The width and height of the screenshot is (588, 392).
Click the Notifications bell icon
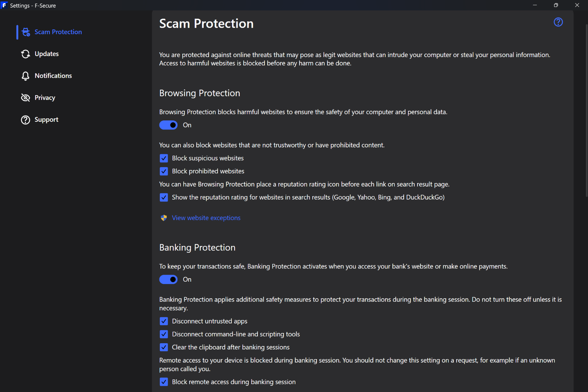pyautogui.click(x=26, y=76)
